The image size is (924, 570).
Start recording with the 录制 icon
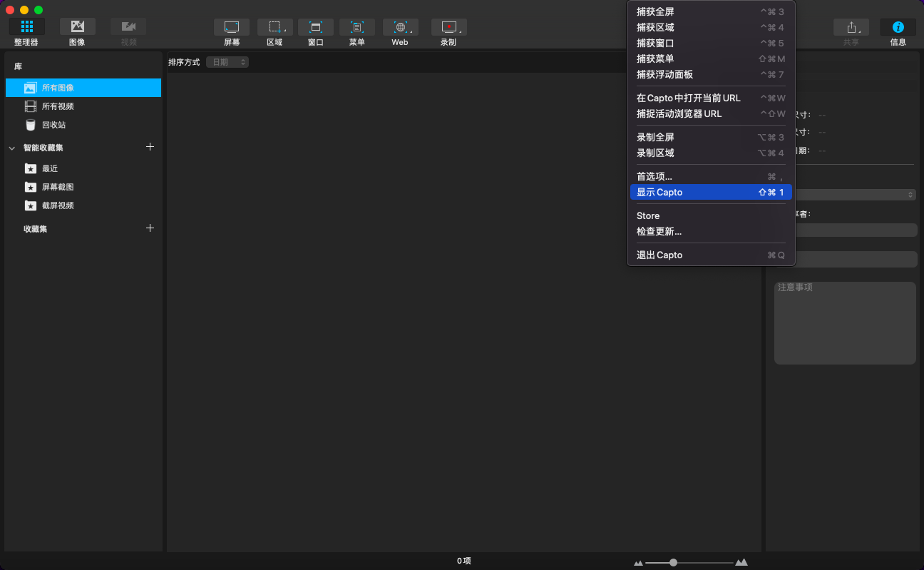[448, 27]
